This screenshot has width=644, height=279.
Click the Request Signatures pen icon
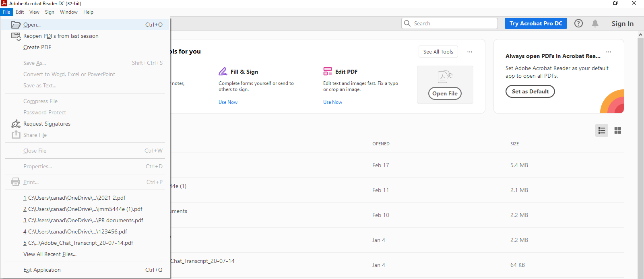click(x=16, y=124)
